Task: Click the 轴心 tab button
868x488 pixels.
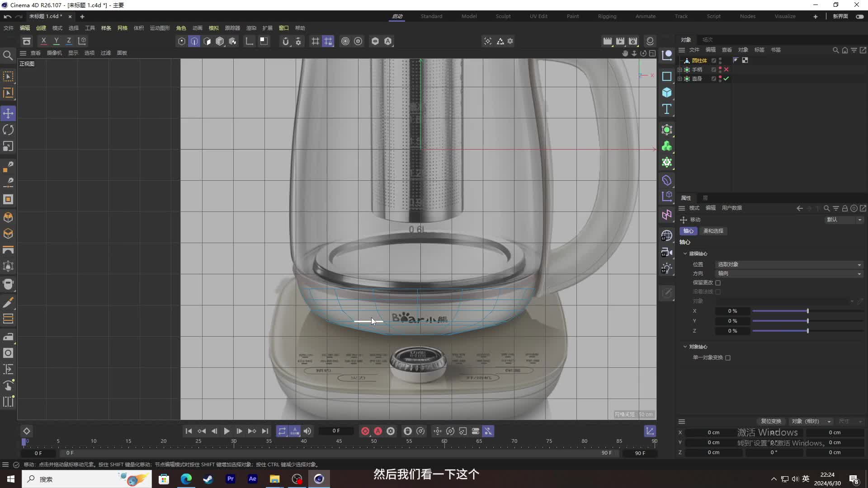Action: (x=688, y=231)
